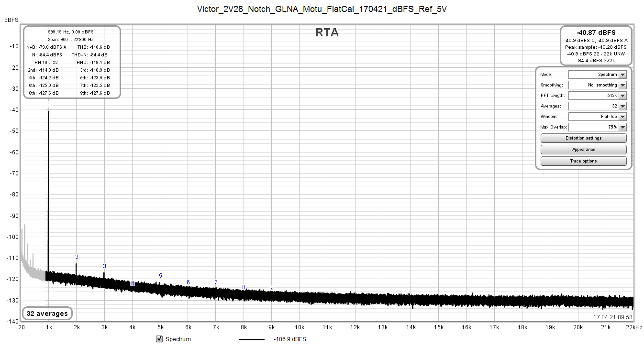Click harmonic marker 7 label
The image size is (644, 346).
tap(216, 282)
